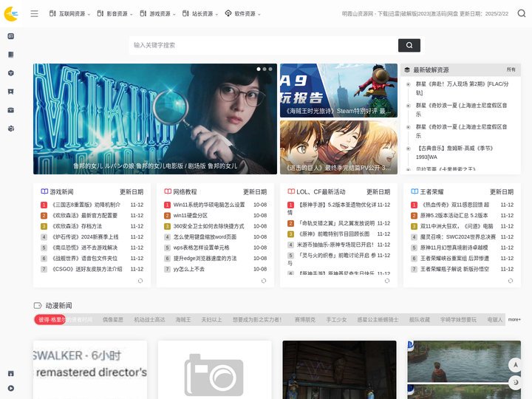This screenshot has height=399, width=532.
Task: Select the 赛博朋克 tab
Action: [x=305, y=320]
